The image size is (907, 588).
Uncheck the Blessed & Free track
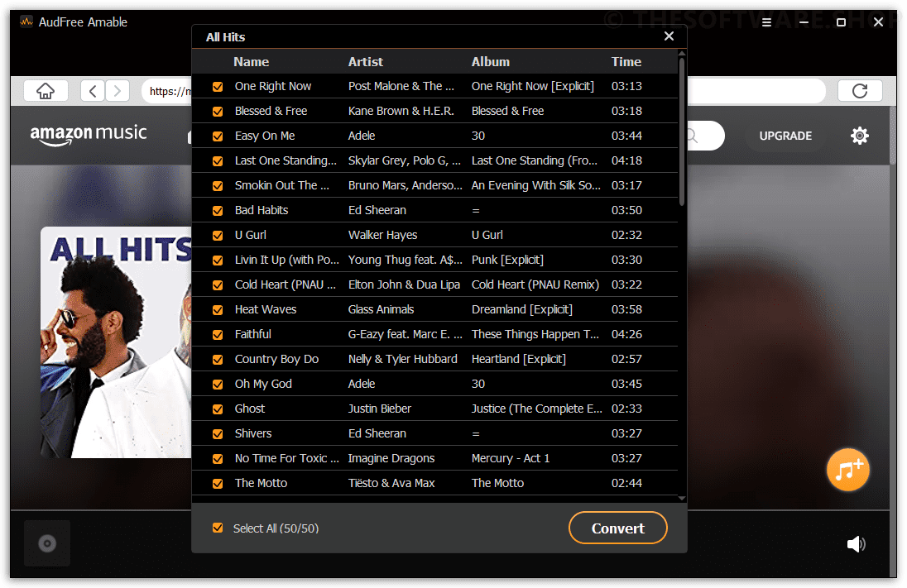[218, 112]
